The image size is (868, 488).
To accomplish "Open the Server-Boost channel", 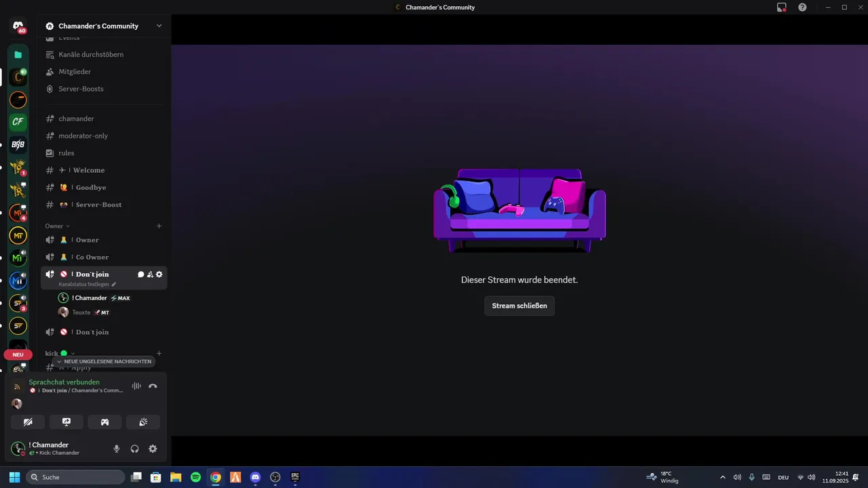I will [x=103, y=205].
